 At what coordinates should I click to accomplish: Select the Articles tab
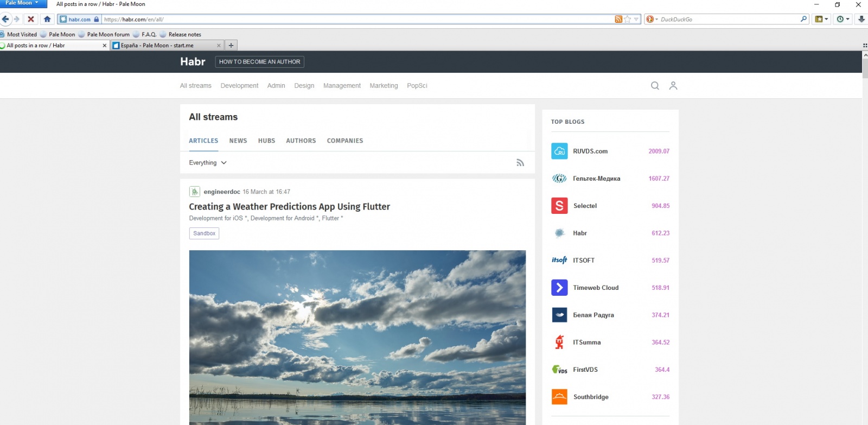point(203,141)
